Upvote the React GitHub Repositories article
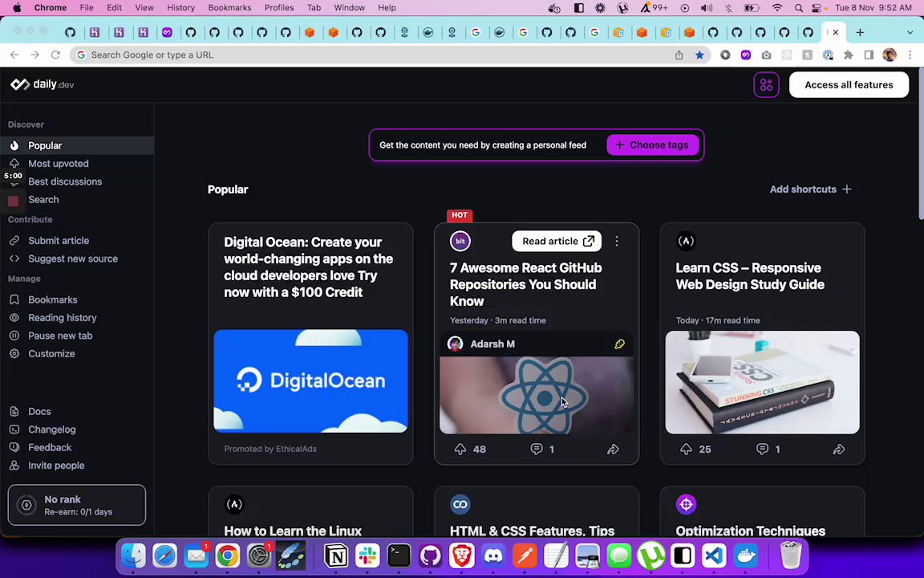924x578 pixels. 460,450
